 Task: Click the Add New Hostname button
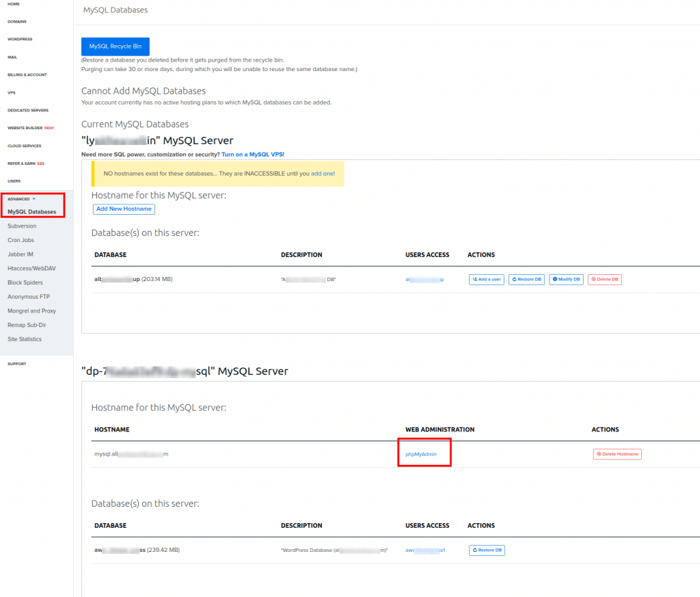pyautogui.click(x=124, y=209)
